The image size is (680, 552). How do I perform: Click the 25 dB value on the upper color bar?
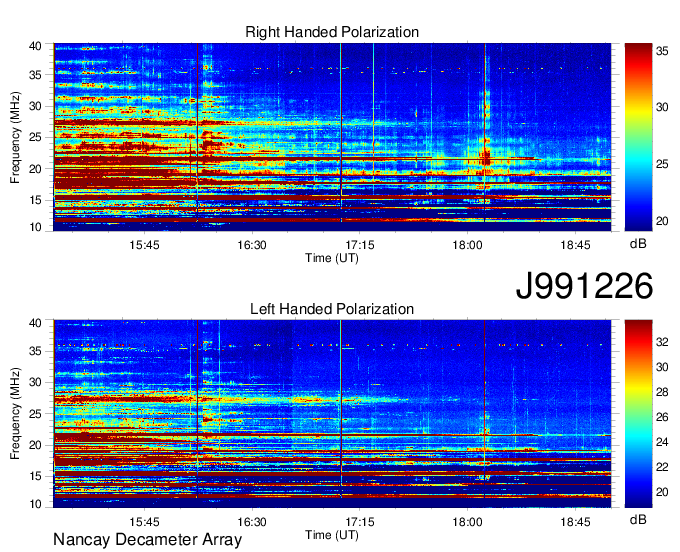[662, 164]
